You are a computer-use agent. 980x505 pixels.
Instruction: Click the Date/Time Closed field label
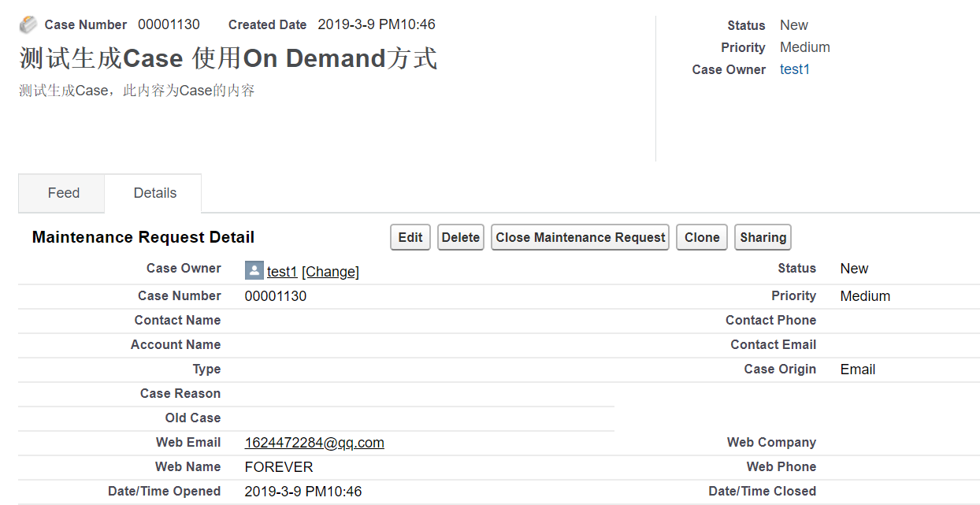pyautogui.click(x=762, y=491)
